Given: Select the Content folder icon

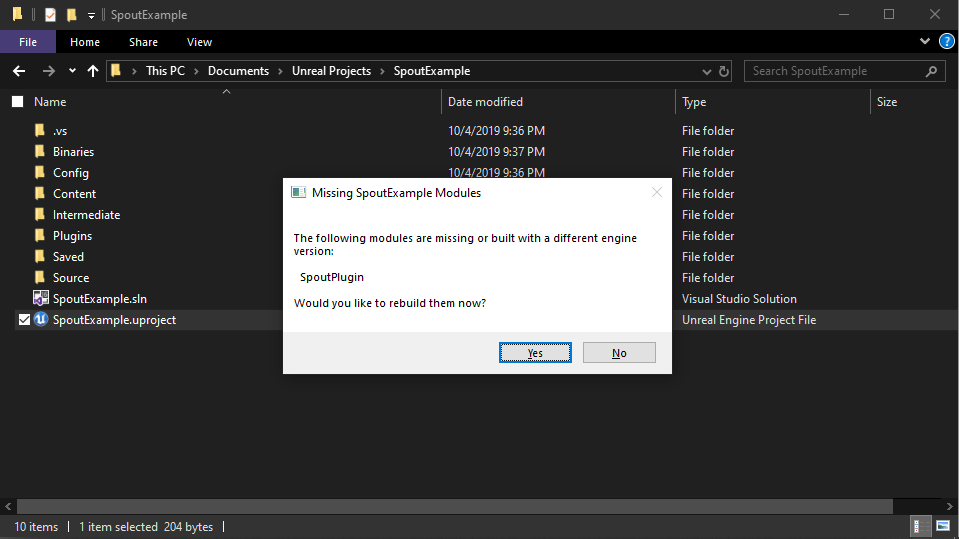Looking at the screenshot, I should (40, 193).
